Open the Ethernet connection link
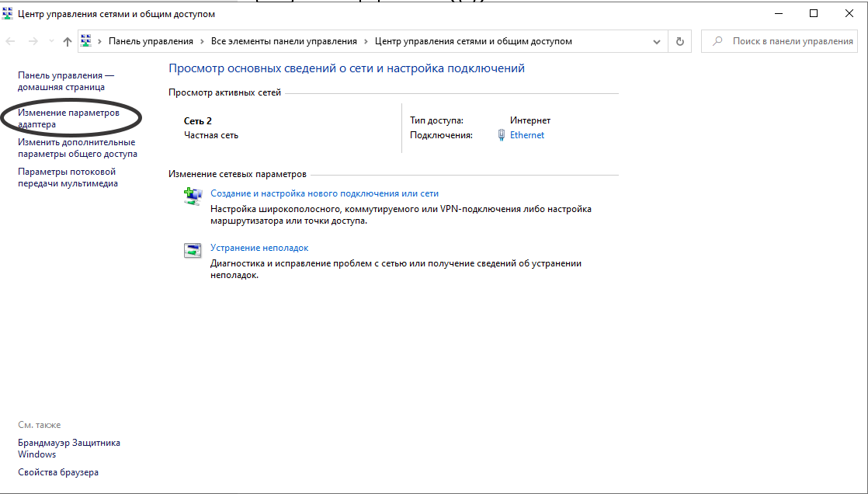 pyautogui.click(x=527, y=135)
